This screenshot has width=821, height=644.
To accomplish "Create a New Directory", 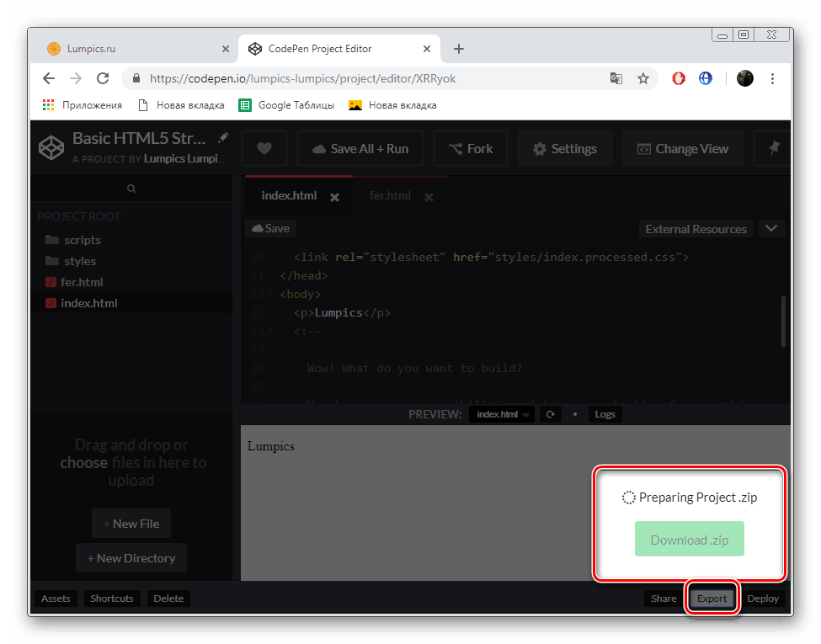I will (131, 557).
